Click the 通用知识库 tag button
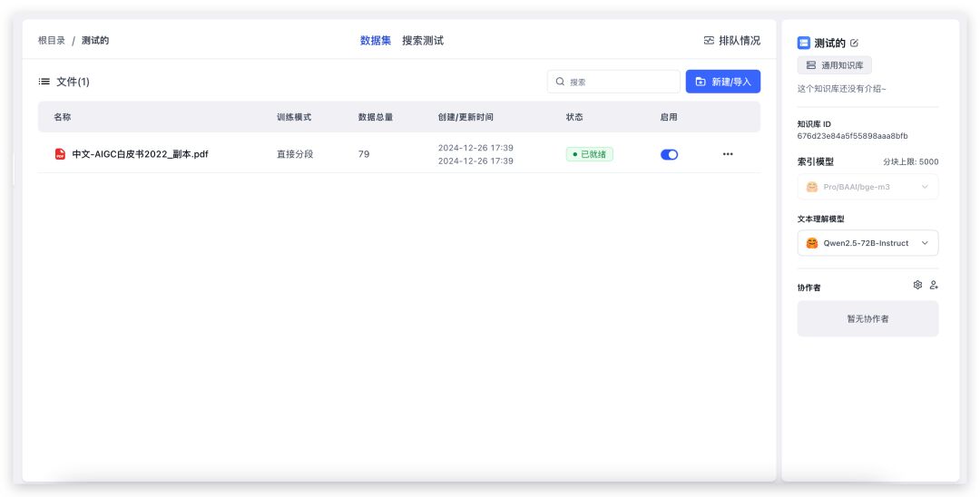Screen dimensions: 980x497 pyautogui.click(x=834, y=65)
